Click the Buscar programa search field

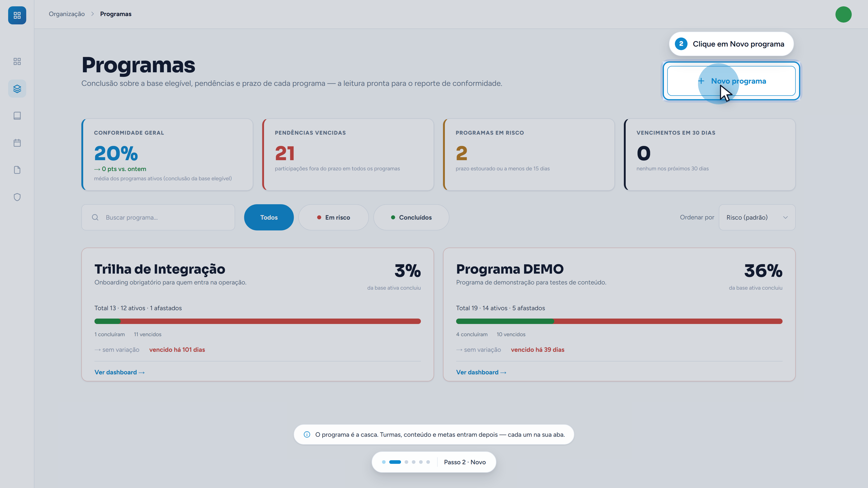coord(158,217)
